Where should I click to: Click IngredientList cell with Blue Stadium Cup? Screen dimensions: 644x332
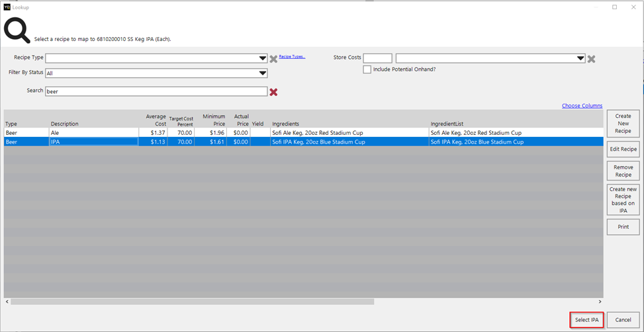[x=516, y=142]
